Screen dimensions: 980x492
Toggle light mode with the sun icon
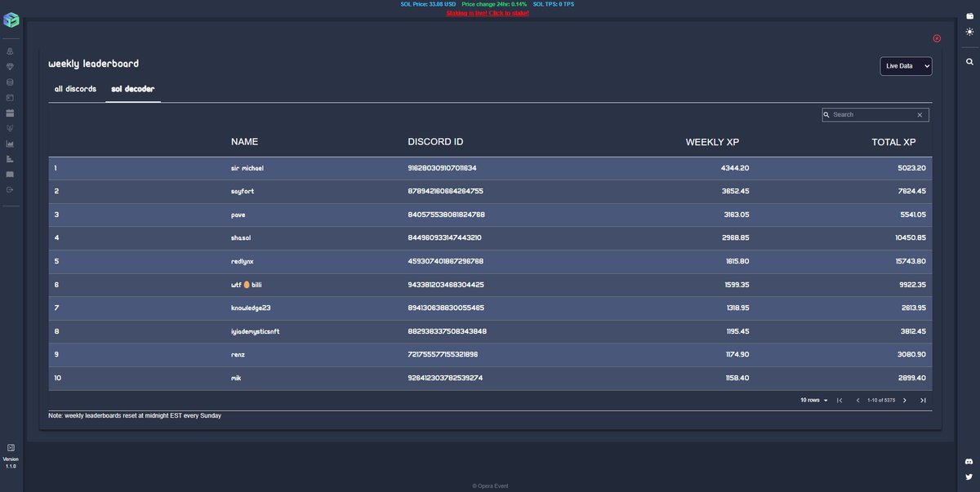[x=969, y=31]
